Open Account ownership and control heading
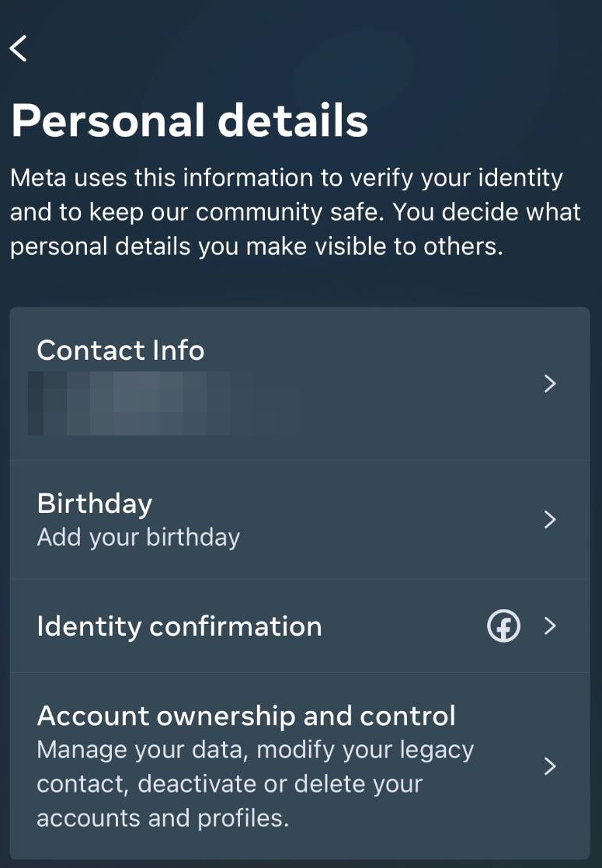This screenshot has width=602, height=868. [x=245, y=716]
